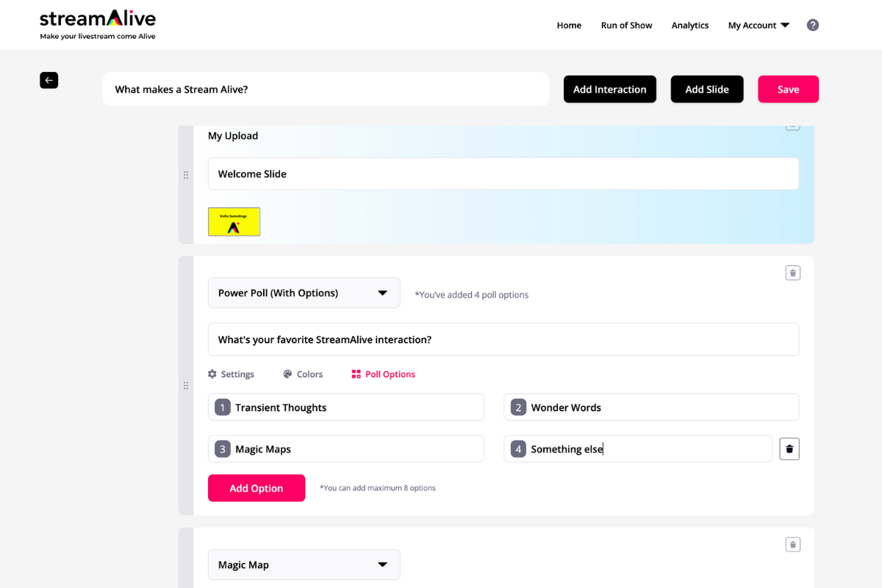Edit the 'Transient Thoughts' option field
The height and width of the screenshot is (588, 882).
coord(346,407)
